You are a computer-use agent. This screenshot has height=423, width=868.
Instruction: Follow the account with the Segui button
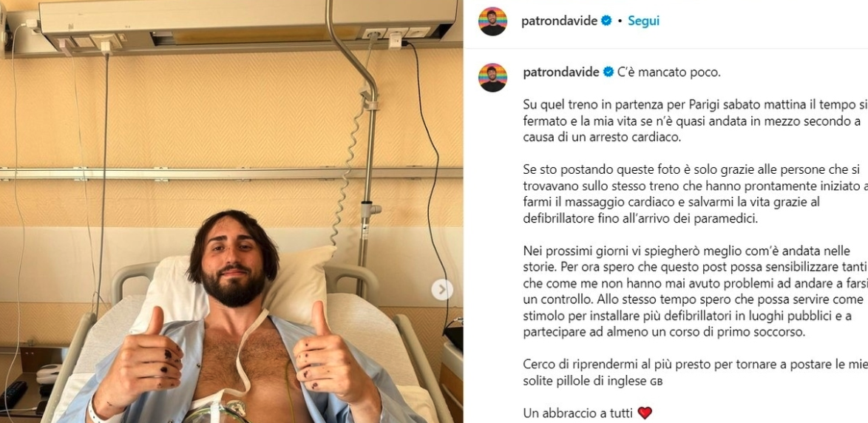643,21
